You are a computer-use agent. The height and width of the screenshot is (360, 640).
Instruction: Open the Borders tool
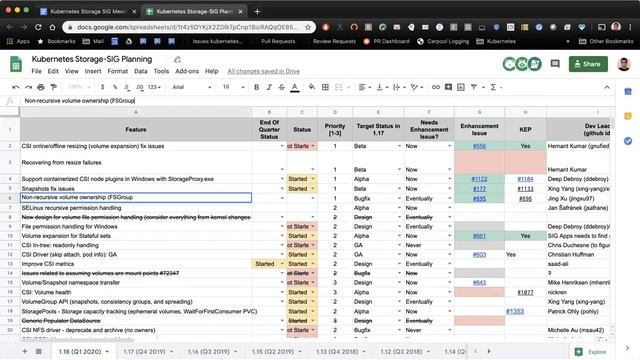point(325,87)
